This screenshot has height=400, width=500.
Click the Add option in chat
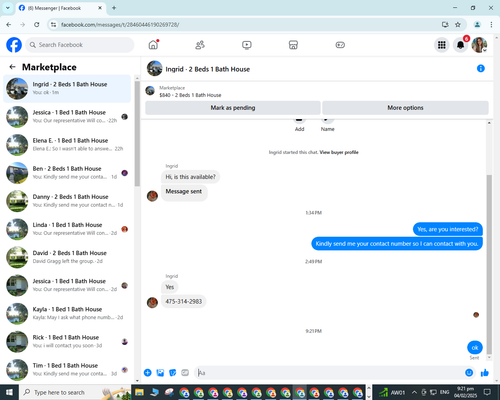(x=299, y=126)
